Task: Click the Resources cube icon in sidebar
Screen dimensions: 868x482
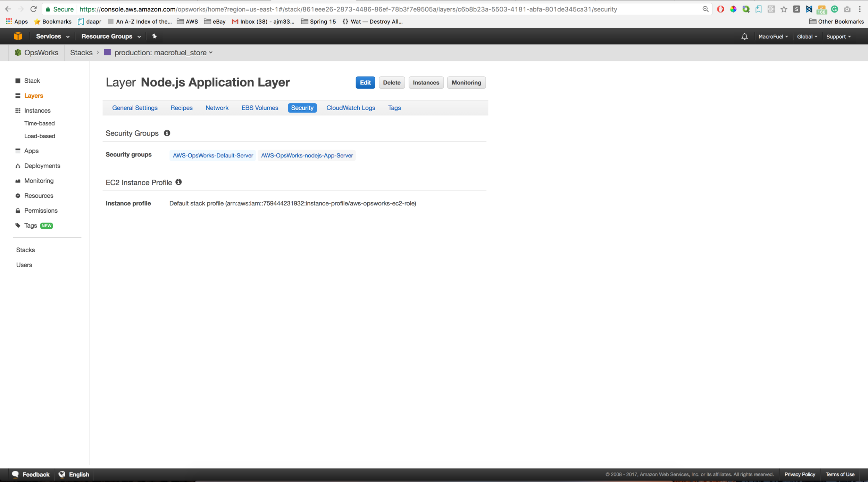Action: 18,196
